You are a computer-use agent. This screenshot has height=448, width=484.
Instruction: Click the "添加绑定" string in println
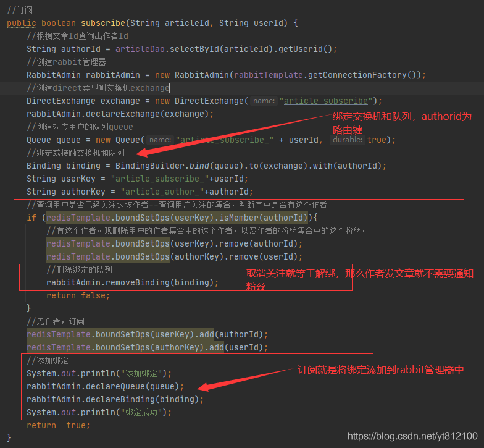click(x=141, y=373)
